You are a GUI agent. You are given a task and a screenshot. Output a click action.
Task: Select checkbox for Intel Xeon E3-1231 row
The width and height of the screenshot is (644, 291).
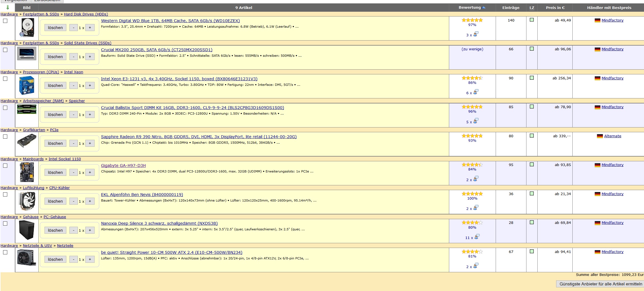(5, 79)
